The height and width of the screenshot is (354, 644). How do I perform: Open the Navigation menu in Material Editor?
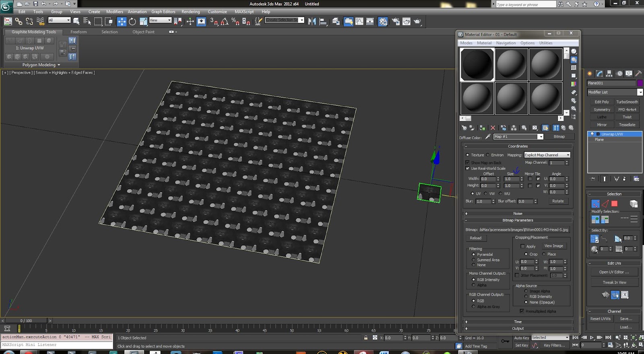click(x=506, y=43)
